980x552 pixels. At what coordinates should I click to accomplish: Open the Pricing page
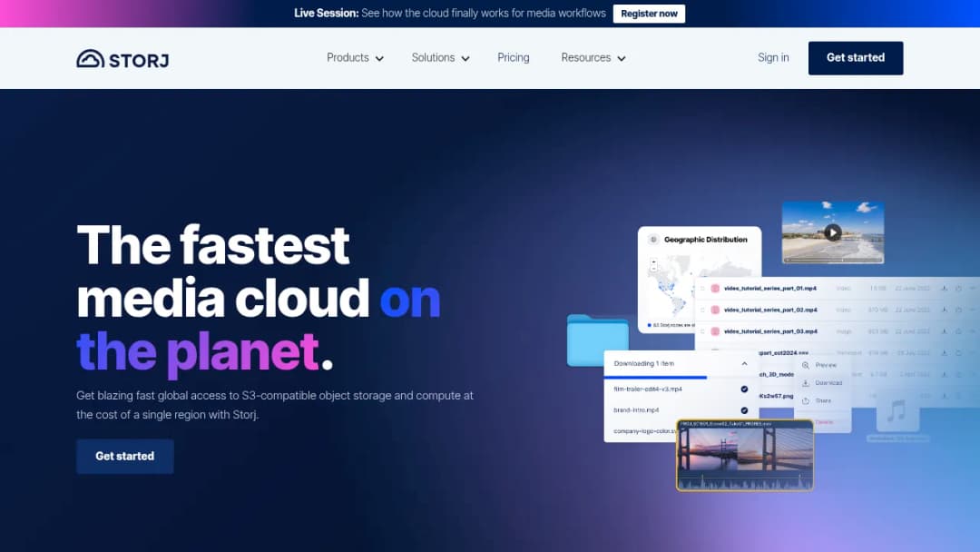[x=513, y=57]
